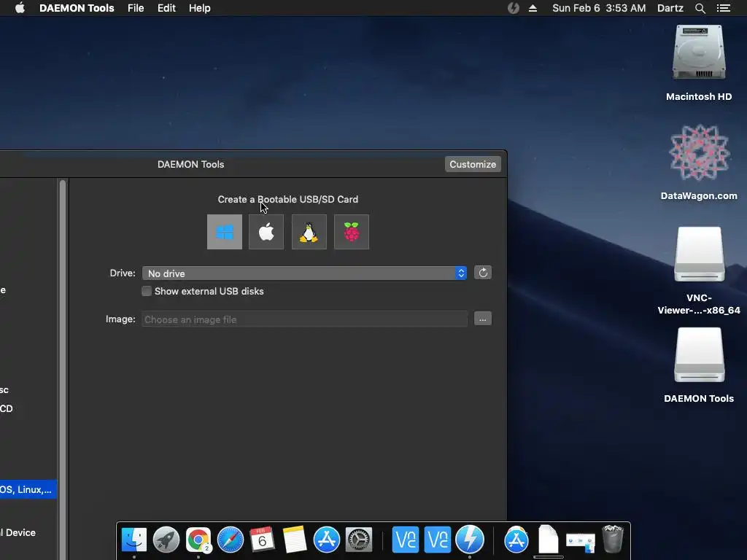747x560 pixels.
Task: Select the Raspberry Pi bootable option
Action: click(352, 232)
